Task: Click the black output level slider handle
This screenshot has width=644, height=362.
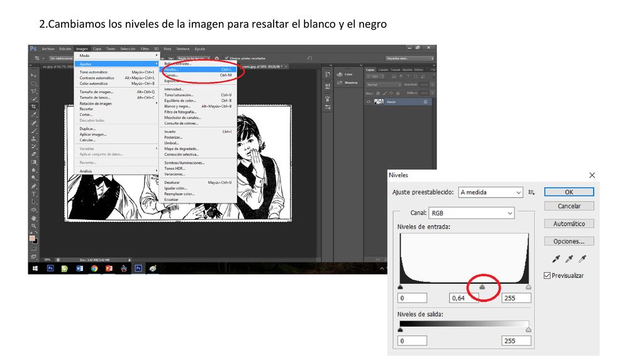Action: point(401,329)
